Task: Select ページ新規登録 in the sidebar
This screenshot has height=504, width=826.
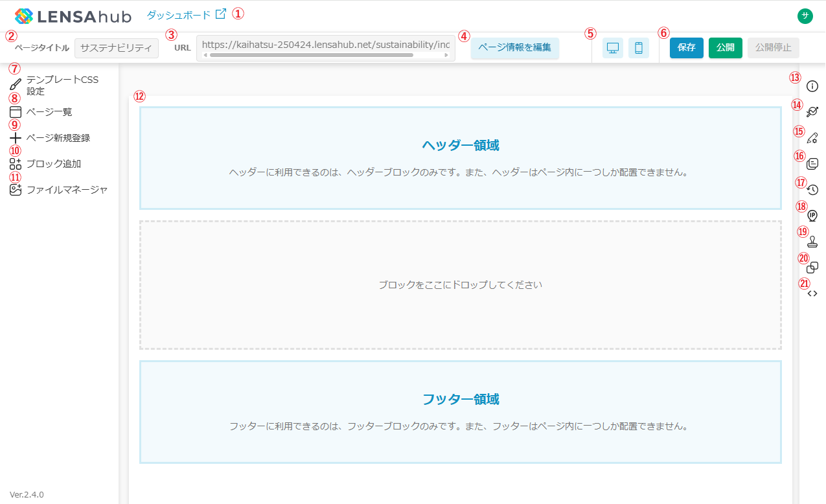Action: click(59, 138)
